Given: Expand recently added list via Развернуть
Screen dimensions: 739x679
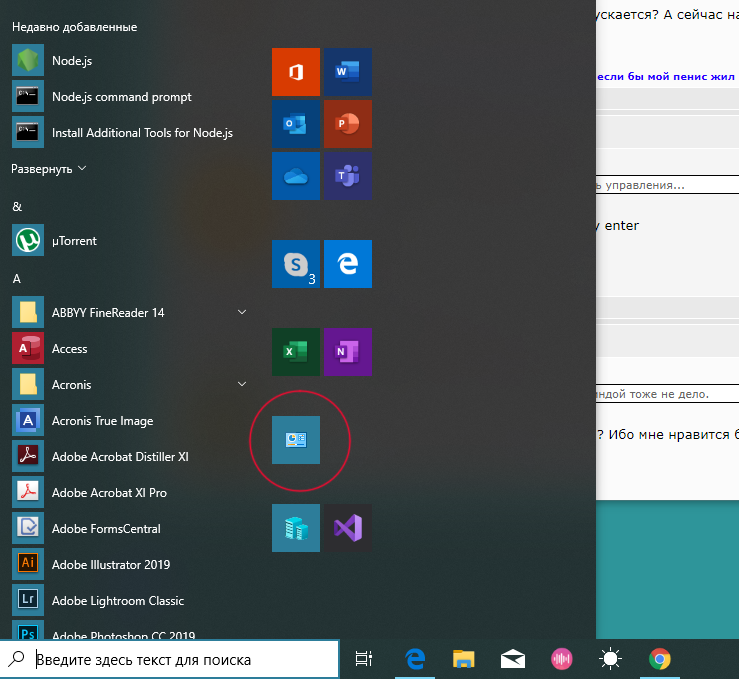Looking at the screenshot, I should point(49,169).
